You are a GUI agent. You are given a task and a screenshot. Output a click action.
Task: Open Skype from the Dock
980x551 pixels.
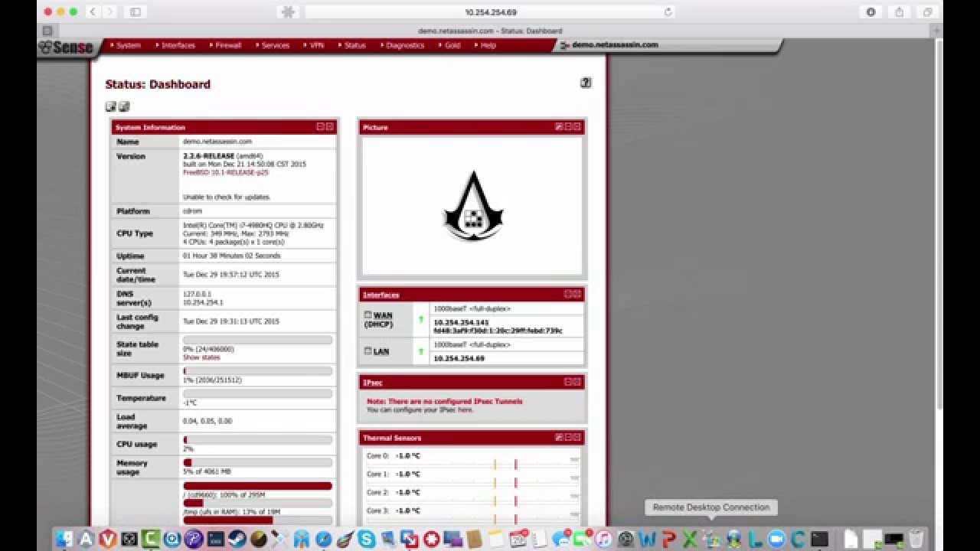[x=367, y=539]
